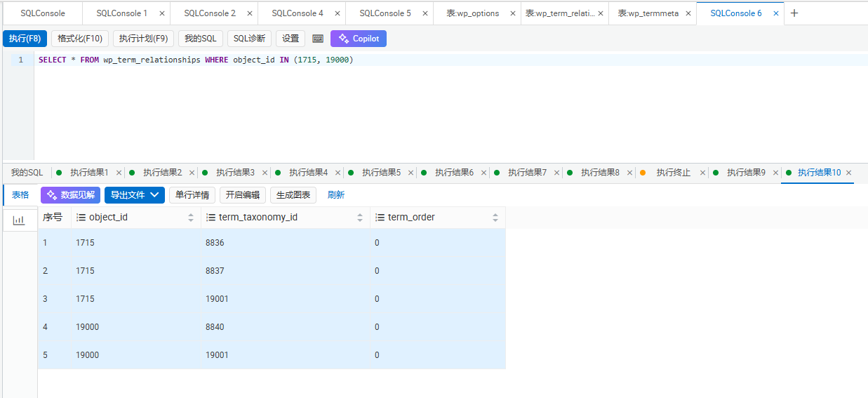Open 我的SQL from the toolbar
This screenshot has height=398, width=868.
coord(200,39)
